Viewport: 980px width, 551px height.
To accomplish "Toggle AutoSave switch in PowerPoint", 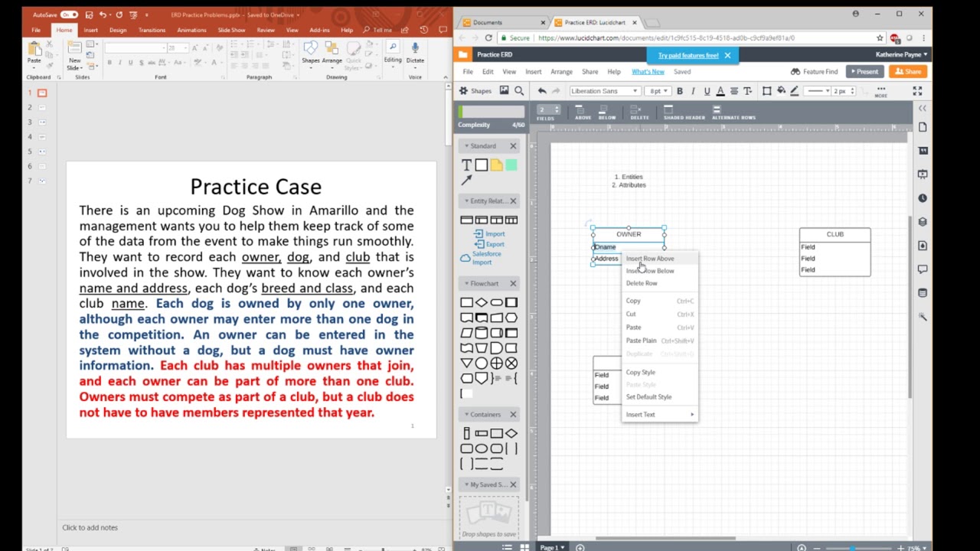I will click(68, 15).
